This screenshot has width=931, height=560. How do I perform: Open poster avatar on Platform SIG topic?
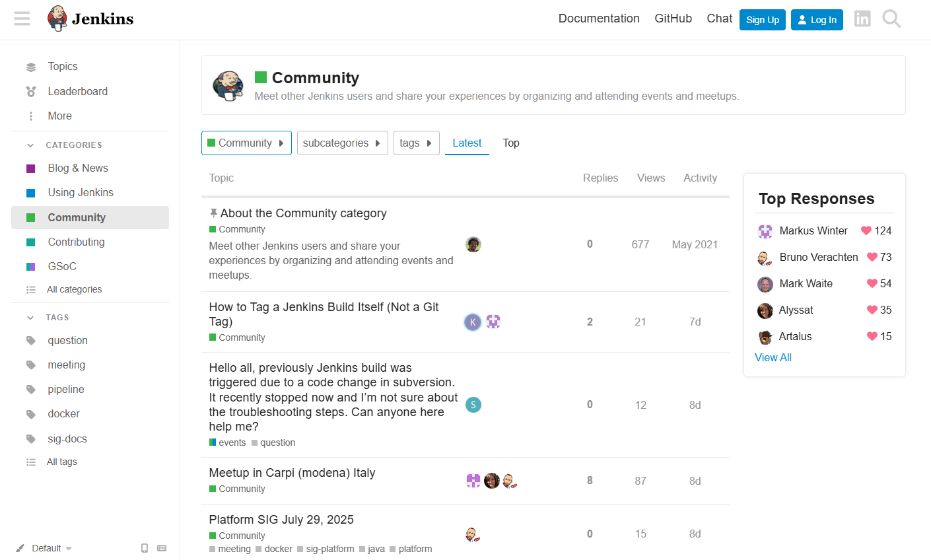(x=473, y=534)
